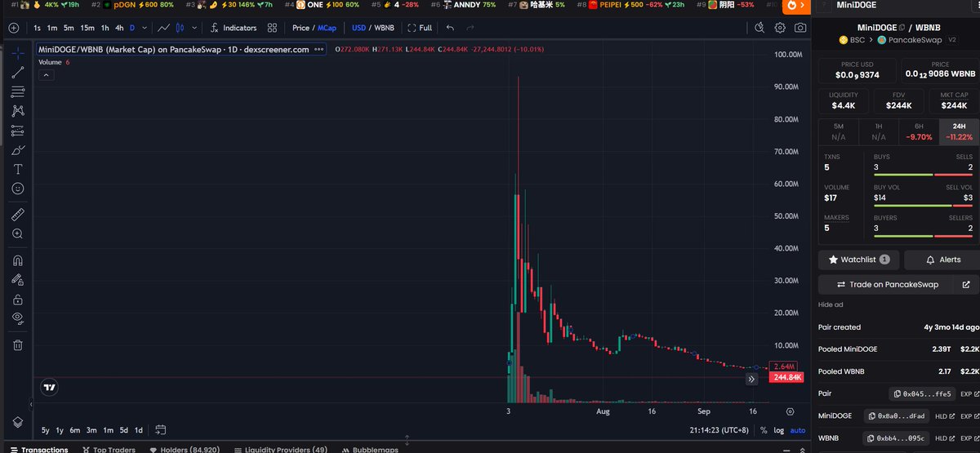Open the chart legend more options menu

319,49
